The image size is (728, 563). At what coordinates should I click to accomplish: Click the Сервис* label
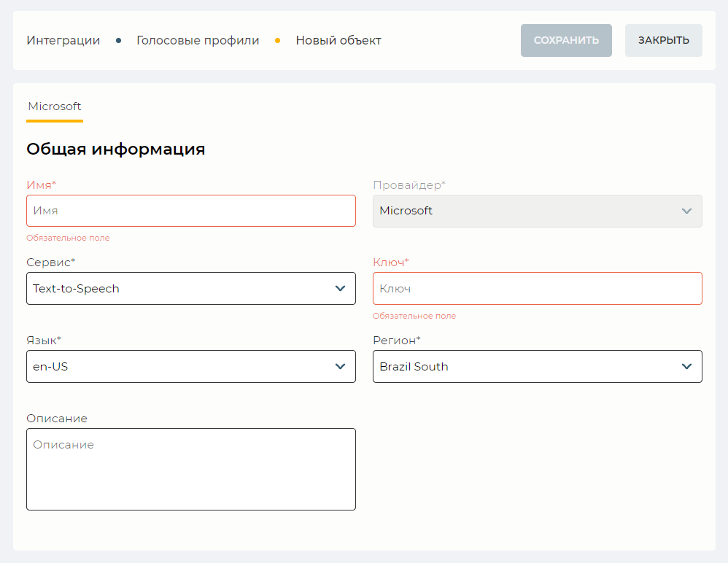50,263
